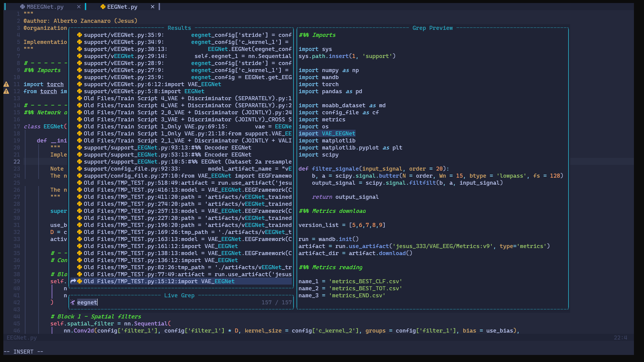This screenshot has width=644, height=362.
Task: Click the 157 / 157 match counter
Action: pos(277,302)
